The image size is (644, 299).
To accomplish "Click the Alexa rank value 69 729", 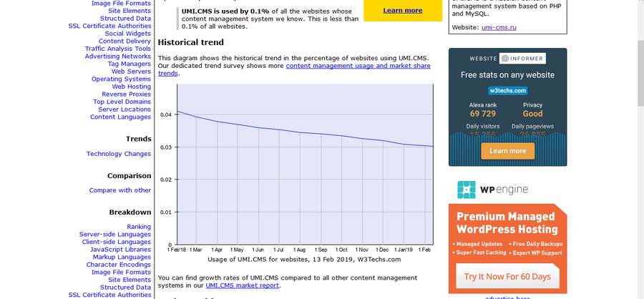I will click(483, 114).
